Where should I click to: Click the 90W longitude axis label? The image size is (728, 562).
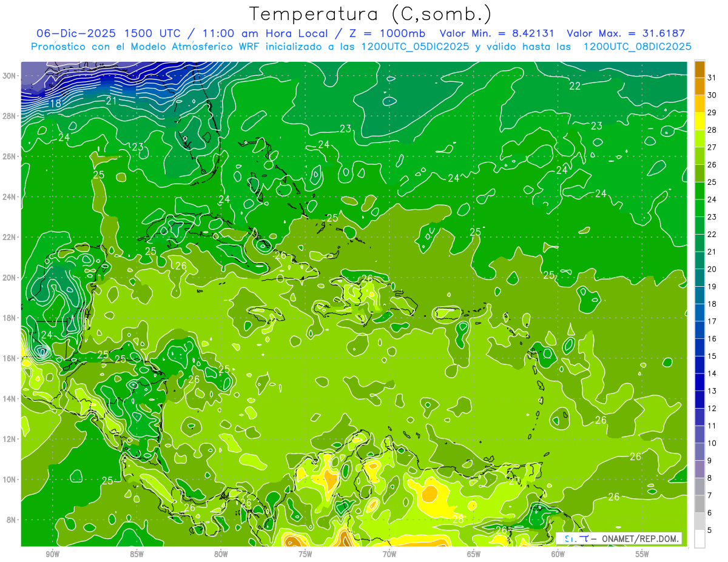coord(52,554)
